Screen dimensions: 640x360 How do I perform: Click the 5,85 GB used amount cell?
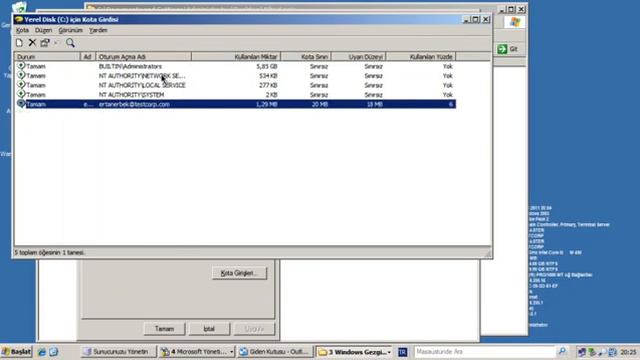tap(267, 66)
